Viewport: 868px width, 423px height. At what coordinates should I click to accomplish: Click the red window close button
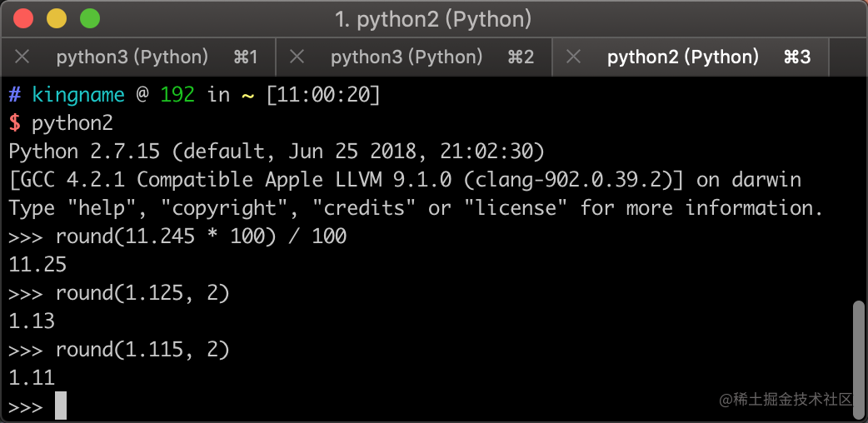[x=23, y=19]
